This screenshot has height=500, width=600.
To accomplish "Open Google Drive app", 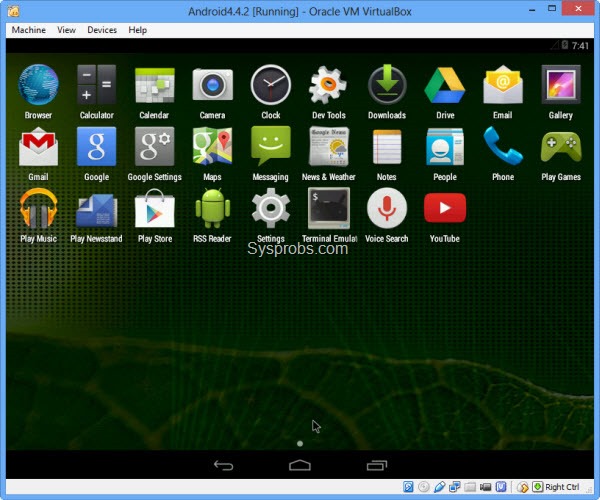I will click(x=445, y=85).
